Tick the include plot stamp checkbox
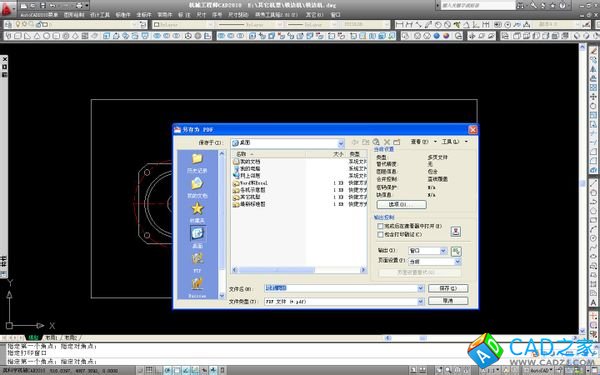The width and height of the screenshot is (600, 375). pos(380,235)
